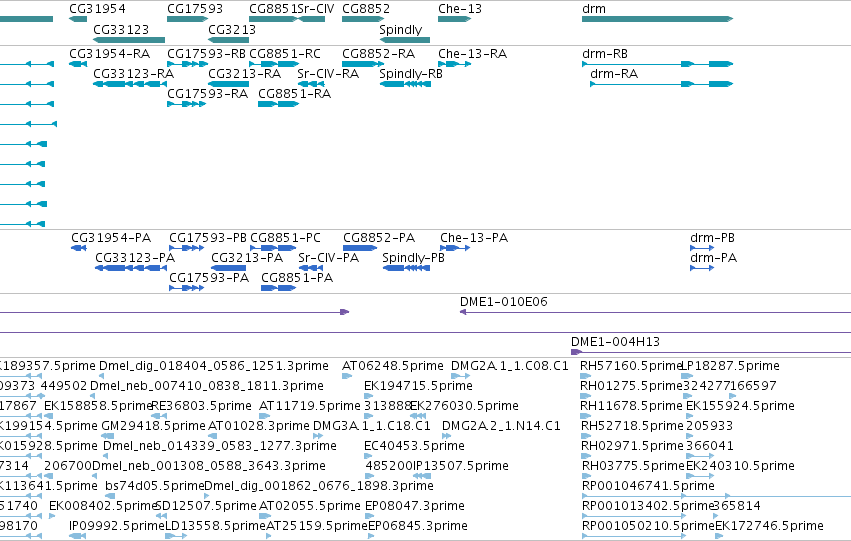This screenshot has height=541, width=851.
Task: Open the CG33123-PA protein label
Action: 135,258
